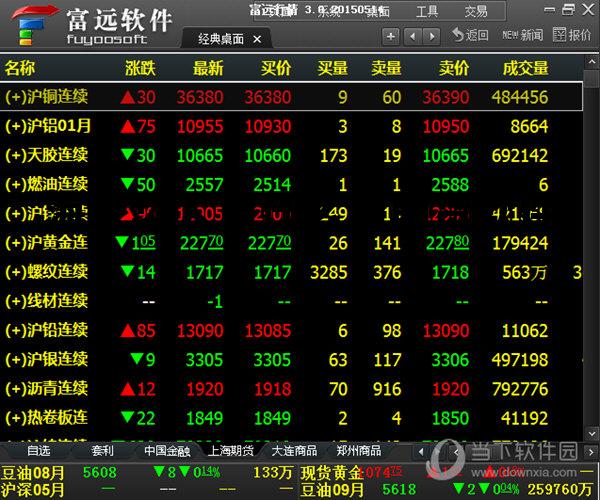Sort by the 卖价 column header
600x500 pixels.
(454, 68)
